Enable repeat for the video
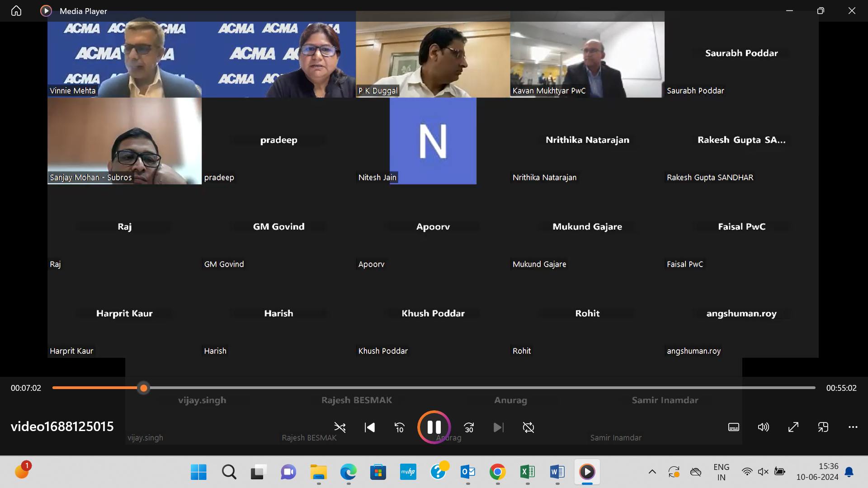 [528, 427]
